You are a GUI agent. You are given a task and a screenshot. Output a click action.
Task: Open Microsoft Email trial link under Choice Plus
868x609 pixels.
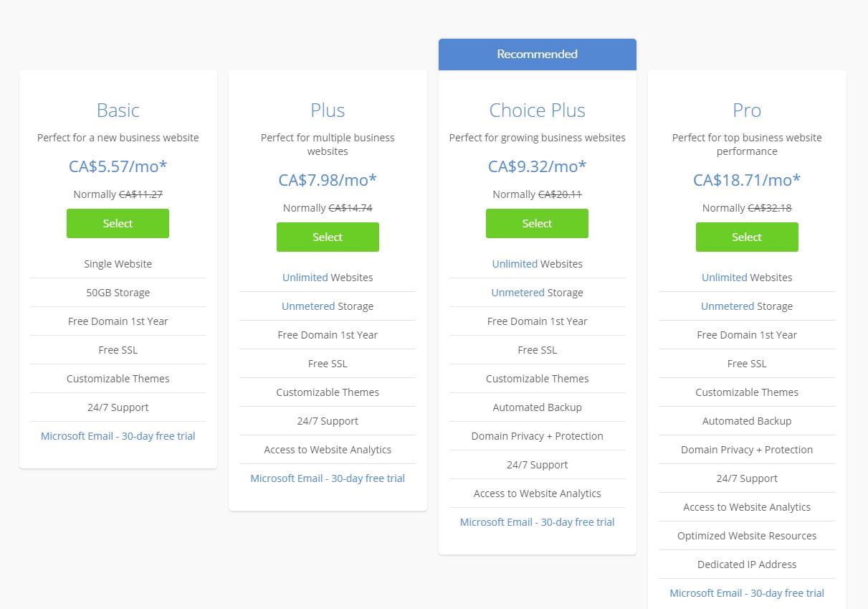538,521
